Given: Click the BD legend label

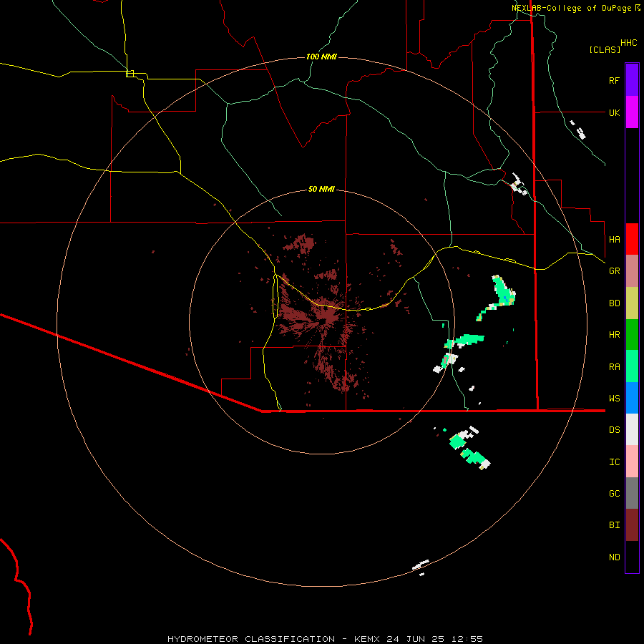Looking at the screenshot, I should pos(614,303).
